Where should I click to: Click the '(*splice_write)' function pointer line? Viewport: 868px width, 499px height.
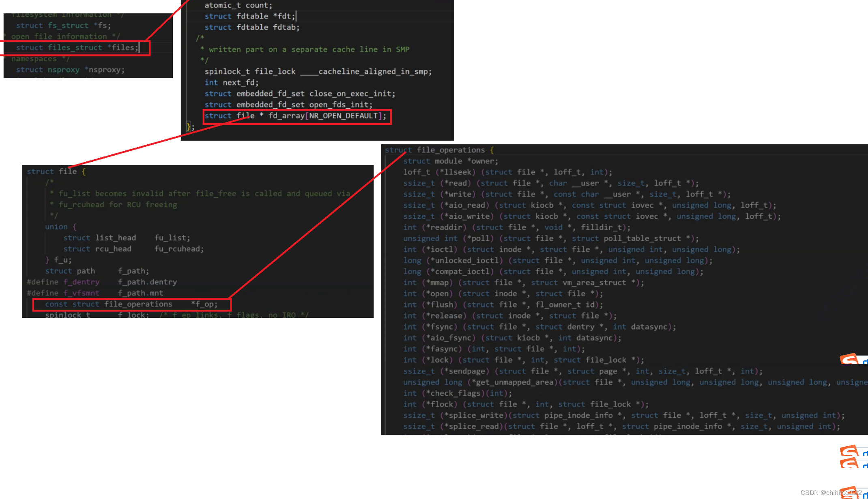624,415
